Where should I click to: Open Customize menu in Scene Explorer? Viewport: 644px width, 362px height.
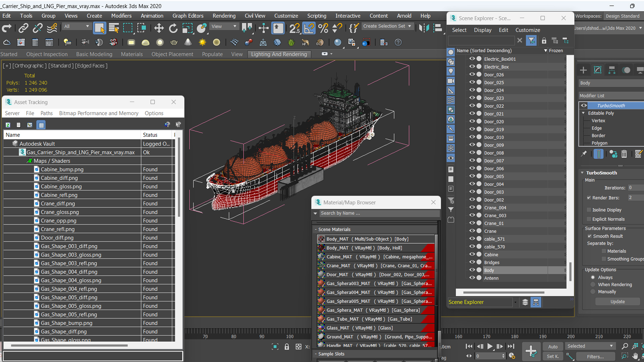click(528, 30)
